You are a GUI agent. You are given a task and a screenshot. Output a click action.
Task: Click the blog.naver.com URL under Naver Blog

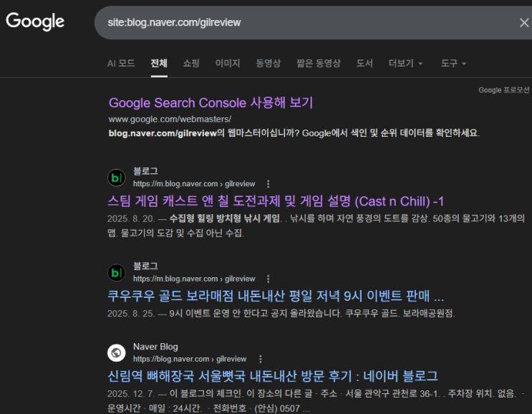click(190, 359)
